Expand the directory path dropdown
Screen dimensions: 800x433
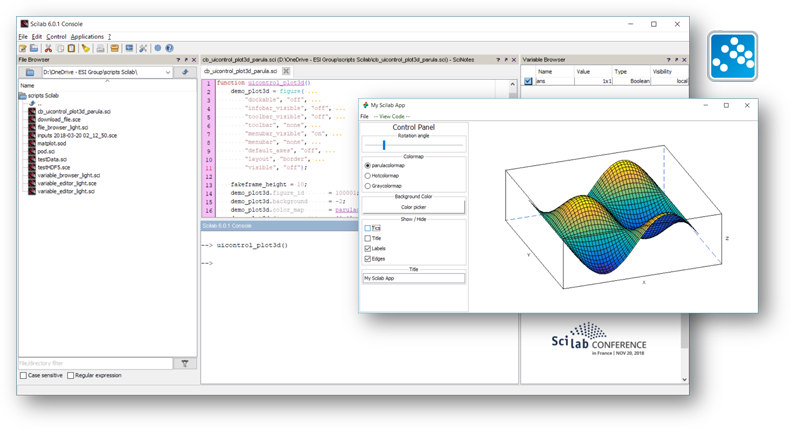point(168,72)
